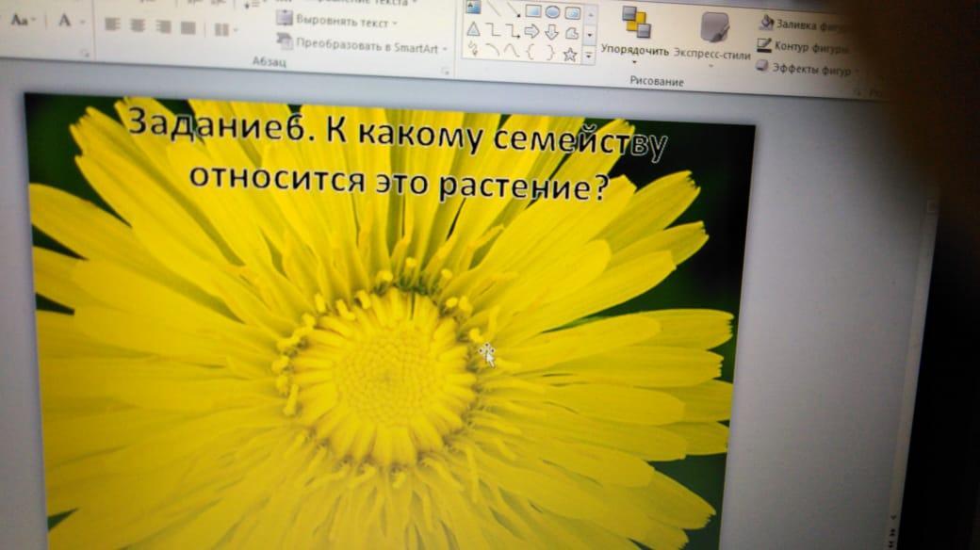Toggle align text left

112,25
